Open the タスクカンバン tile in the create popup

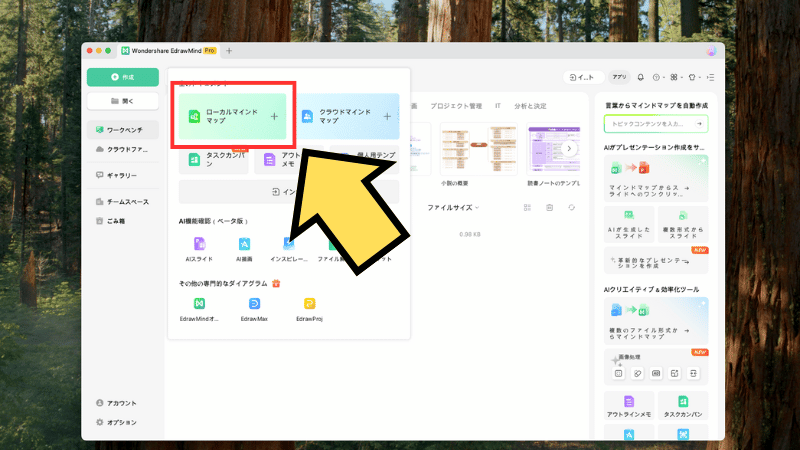pos(214,160)
